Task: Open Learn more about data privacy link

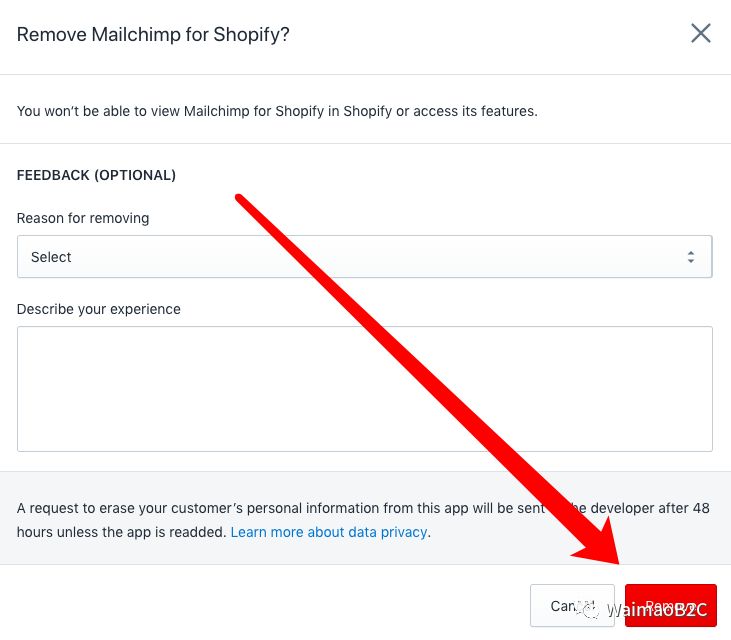Action: 329,532
